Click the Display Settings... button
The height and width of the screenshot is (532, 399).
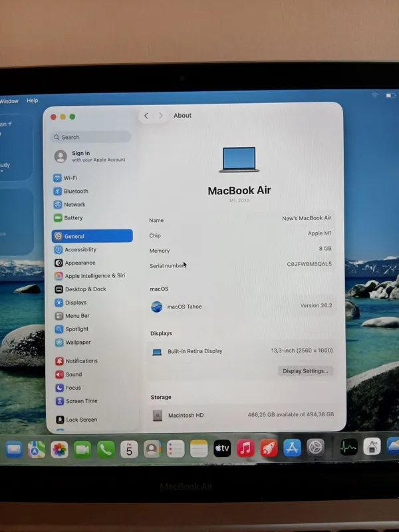point(305,371)
